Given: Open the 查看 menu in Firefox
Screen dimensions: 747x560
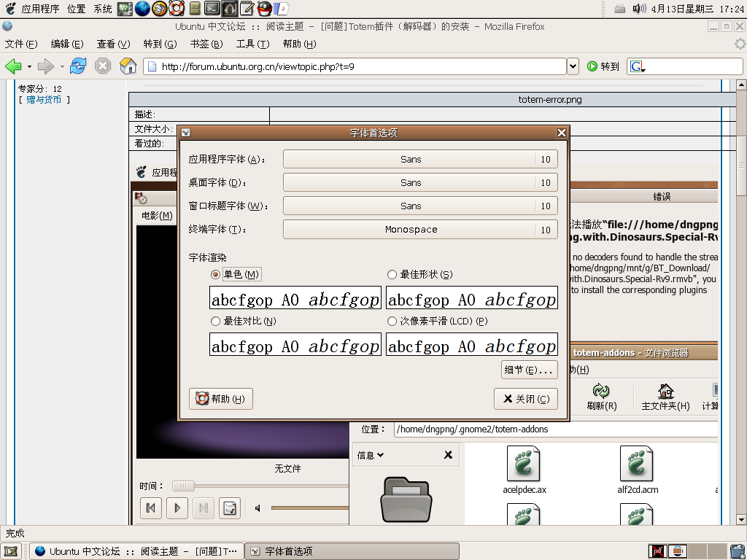Looking at the screenshot, I should pyautogui.click(x=113, y=44).
